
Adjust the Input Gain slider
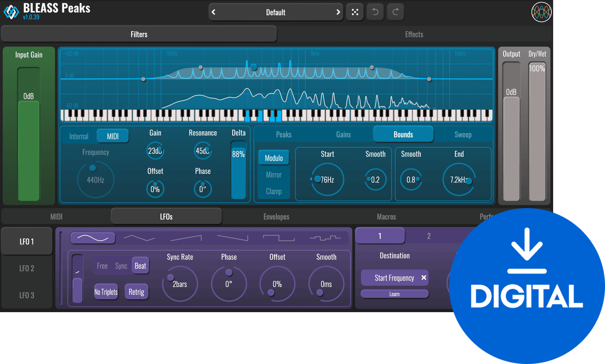point(29,134)
